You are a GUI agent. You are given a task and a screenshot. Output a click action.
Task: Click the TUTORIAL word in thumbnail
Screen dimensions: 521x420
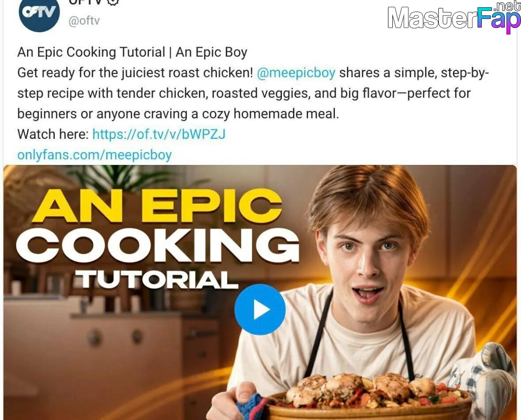point(156,279)
